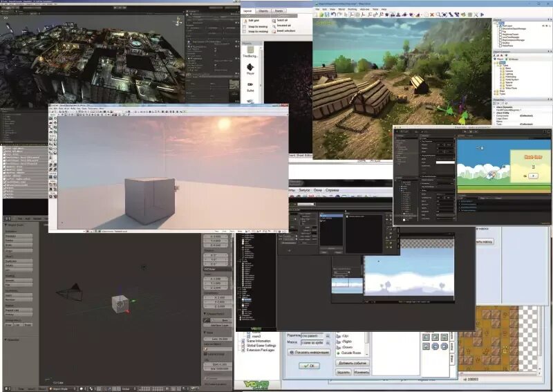Collapse the Object Tools panel in Blender
The image size is (553, 392).
[x=6, y=225]
